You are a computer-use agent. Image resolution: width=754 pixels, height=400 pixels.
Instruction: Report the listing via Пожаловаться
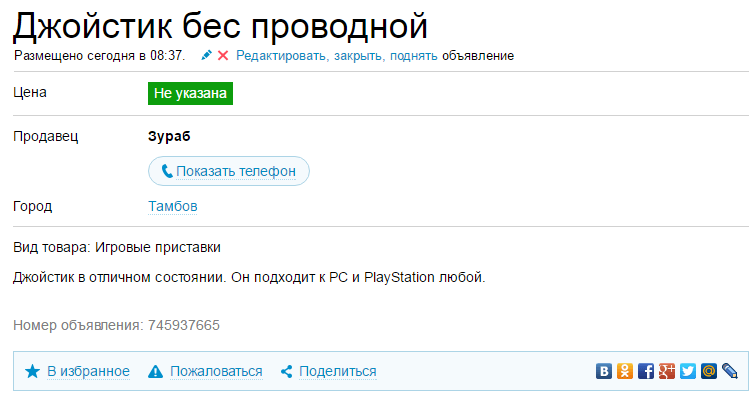tap(216, 371)
